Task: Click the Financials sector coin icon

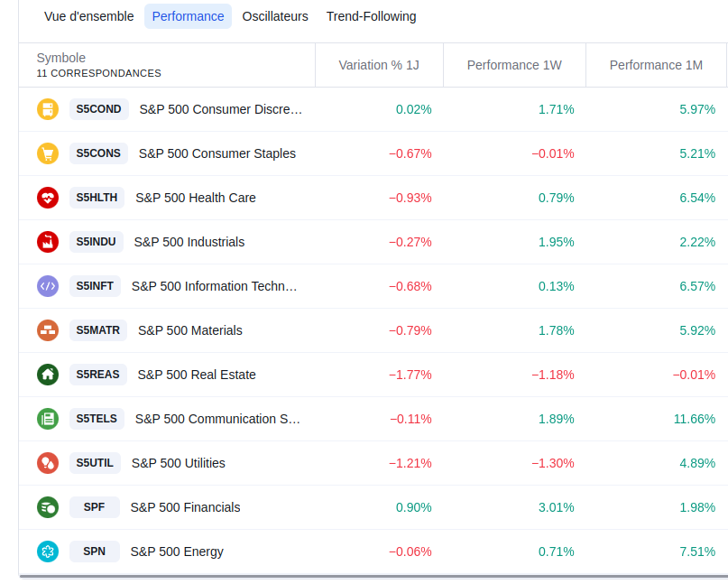Action: (x=48, y=507)
